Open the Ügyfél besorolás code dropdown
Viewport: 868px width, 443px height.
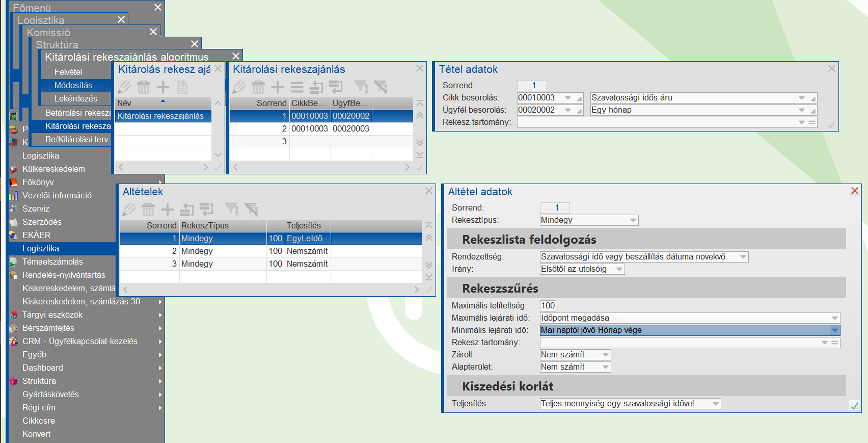click(x=567, y=110)
